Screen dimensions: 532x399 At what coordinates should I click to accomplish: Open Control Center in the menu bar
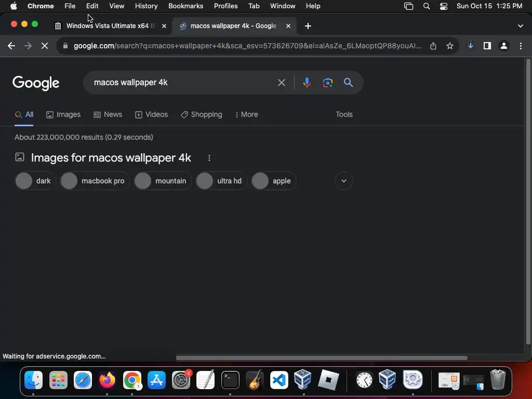444,6
